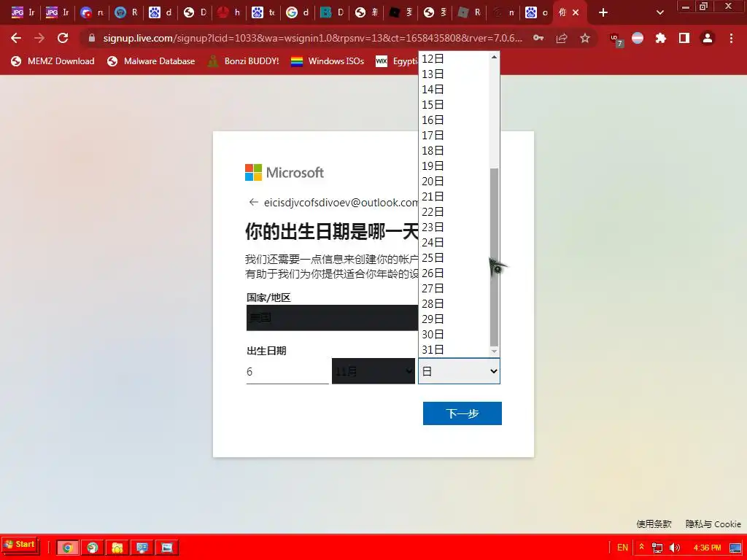Launch Chrome from the taskbar

click(x=67, y=548)
